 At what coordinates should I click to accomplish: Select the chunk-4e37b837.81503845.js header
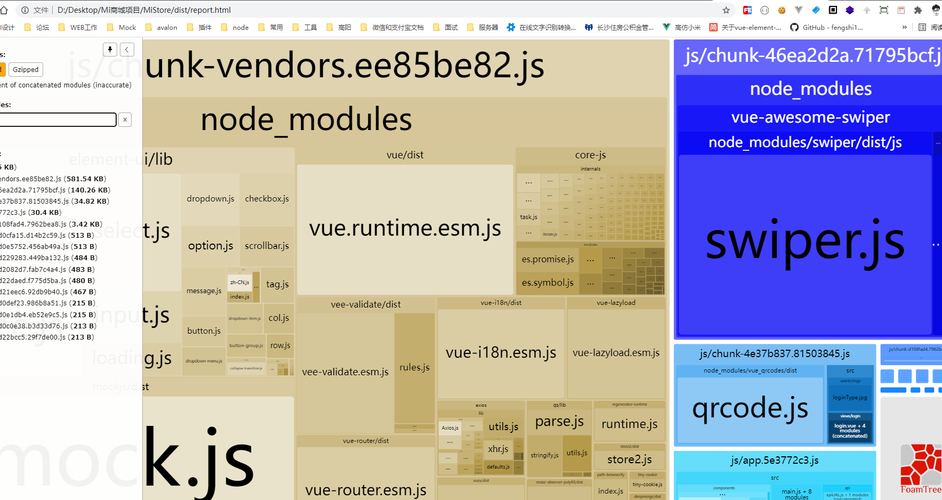pyautogui.click(x=774, y=354)
